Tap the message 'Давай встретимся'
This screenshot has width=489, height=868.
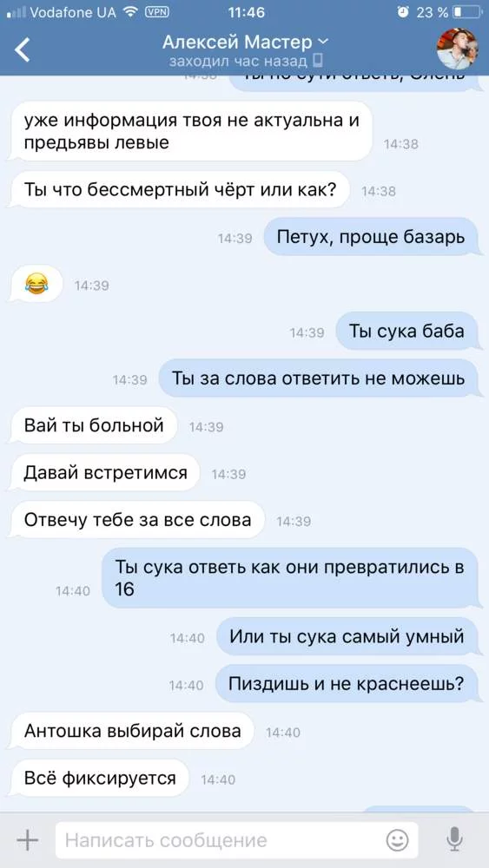pos(105,473)
